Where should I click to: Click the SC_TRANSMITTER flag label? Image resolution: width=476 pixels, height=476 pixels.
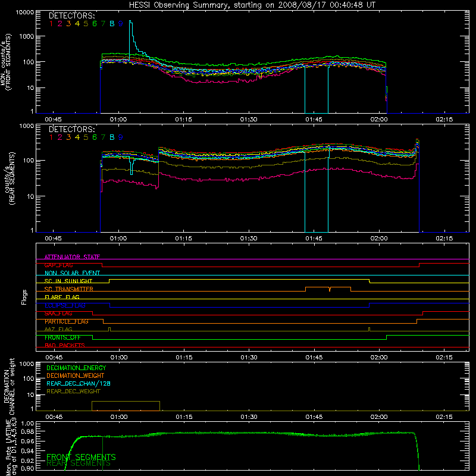tap(68, 289)
